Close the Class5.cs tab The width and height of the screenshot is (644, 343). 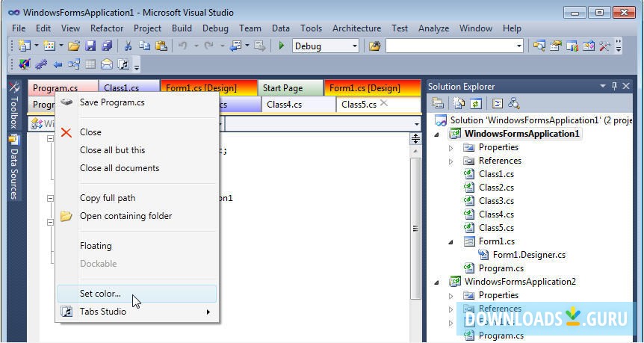click(x=383, y=103)
